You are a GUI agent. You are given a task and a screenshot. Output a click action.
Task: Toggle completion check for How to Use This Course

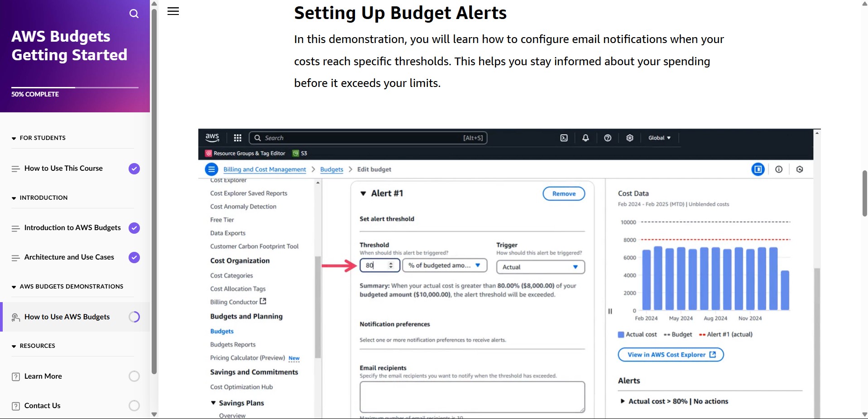[134, 169]
